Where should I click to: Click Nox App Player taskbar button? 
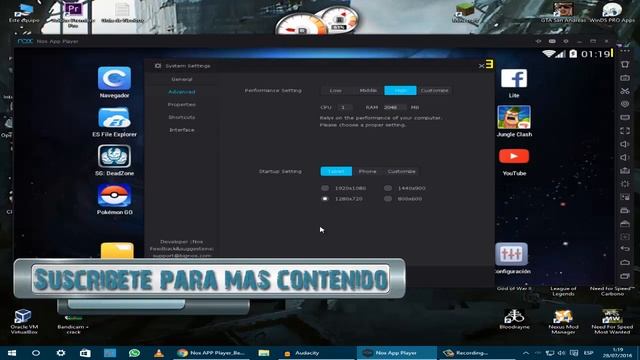(x=396, y=353)
